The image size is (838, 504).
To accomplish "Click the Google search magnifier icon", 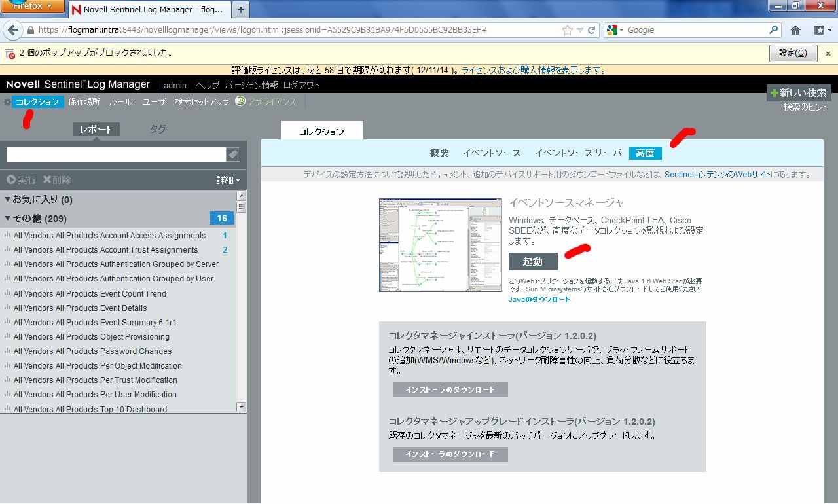I will pyautogui.click(x=774, y=30).
